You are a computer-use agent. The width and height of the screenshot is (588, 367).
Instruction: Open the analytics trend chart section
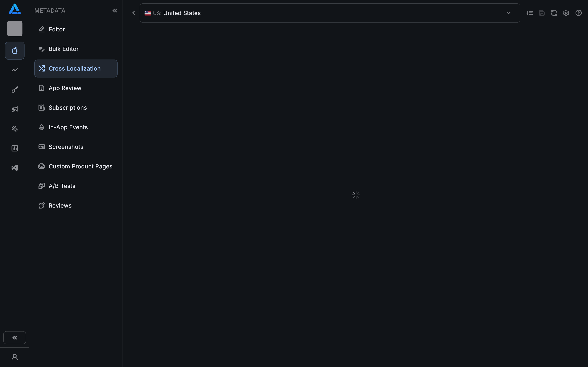(x=14, y=70)
